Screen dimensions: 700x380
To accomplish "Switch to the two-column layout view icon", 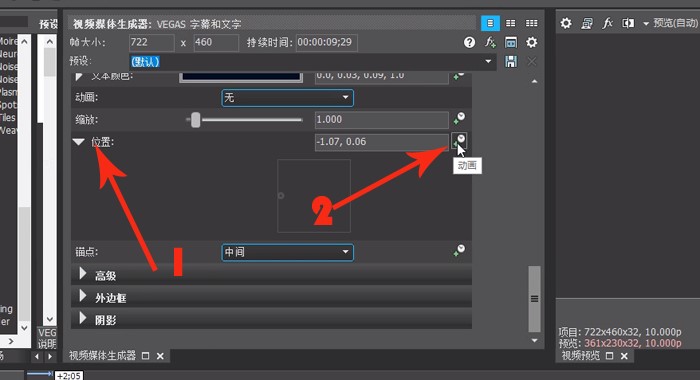I will coord(510,23).
